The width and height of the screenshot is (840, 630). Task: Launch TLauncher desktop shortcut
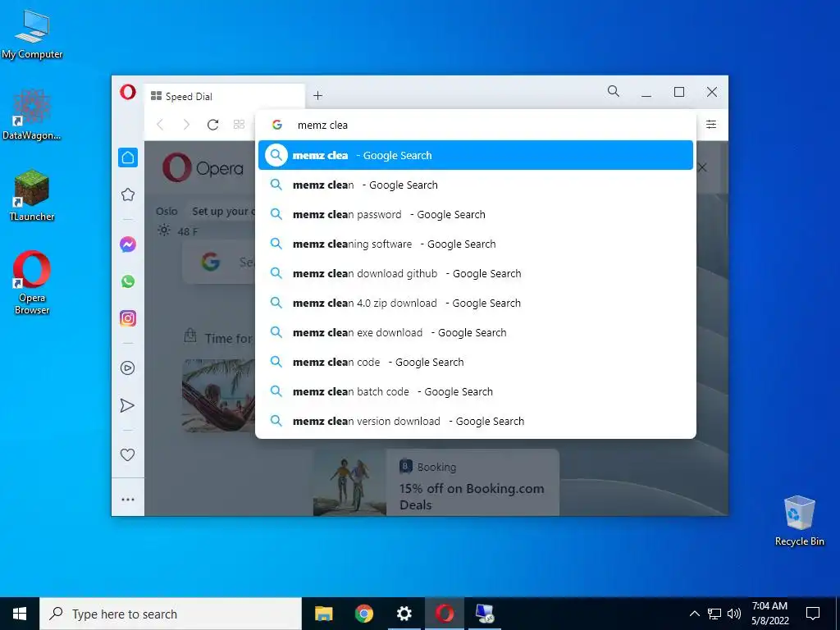(x=32, y=195)
